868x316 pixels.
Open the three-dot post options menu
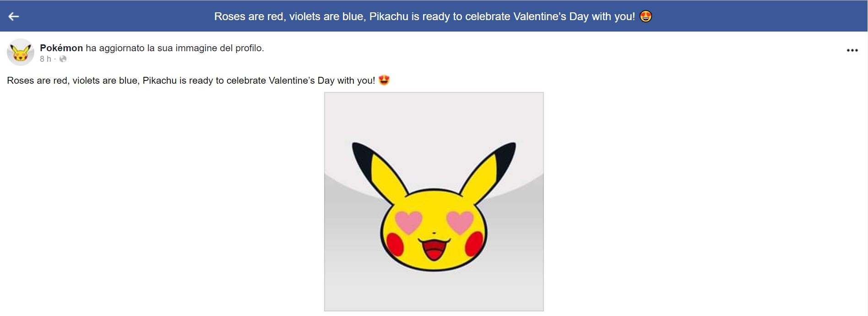(x=852, y=50)
